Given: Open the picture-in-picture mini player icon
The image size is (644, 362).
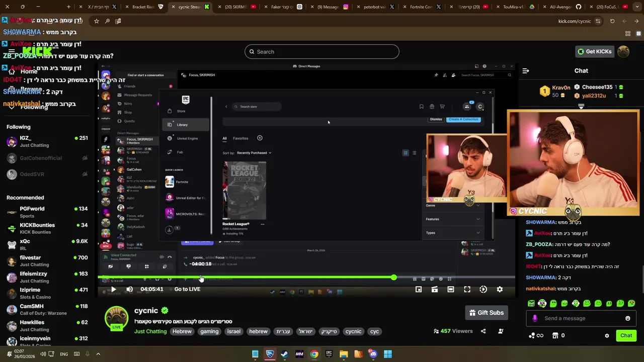Looking at the screenshot, I should pos(419,289).
